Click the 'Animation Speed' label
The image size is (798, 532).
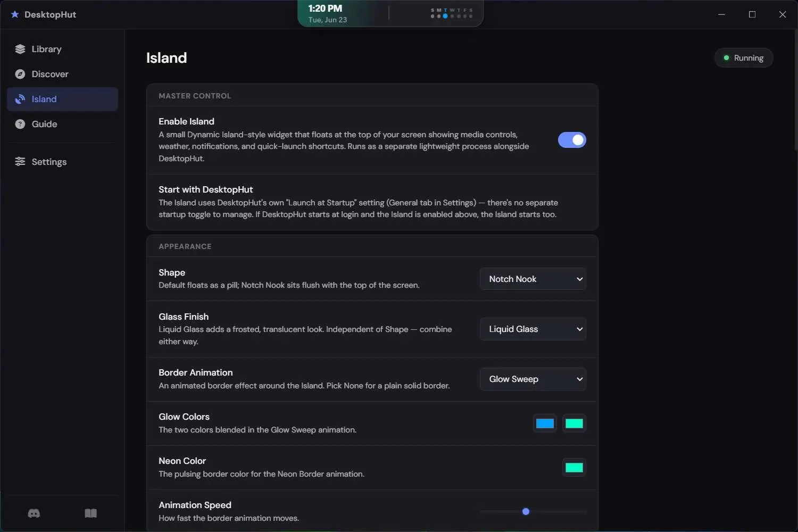click(x=195, y=505)
